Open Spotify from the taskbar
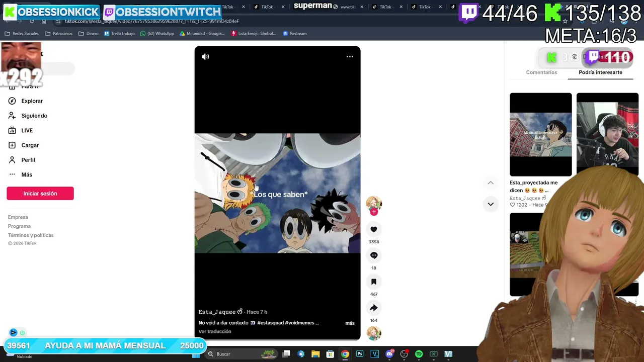This screenshot has width=644, height=362. coord(419,354)
